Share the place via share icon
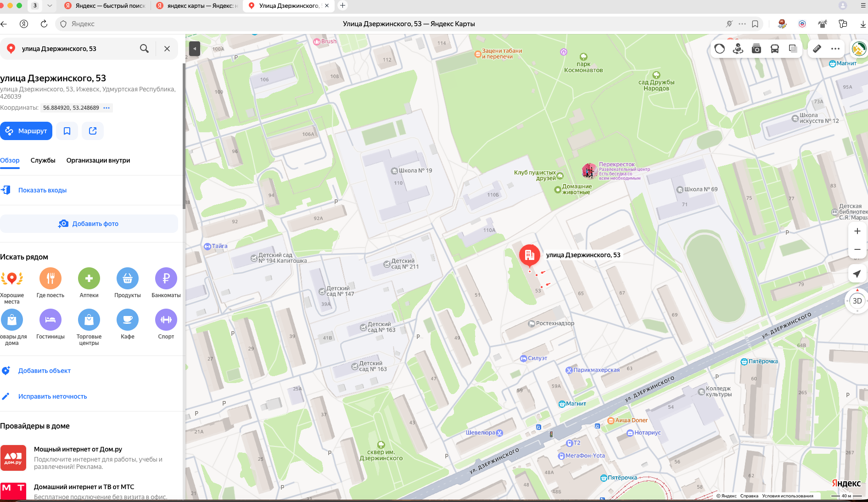 (x=93, y=131)
